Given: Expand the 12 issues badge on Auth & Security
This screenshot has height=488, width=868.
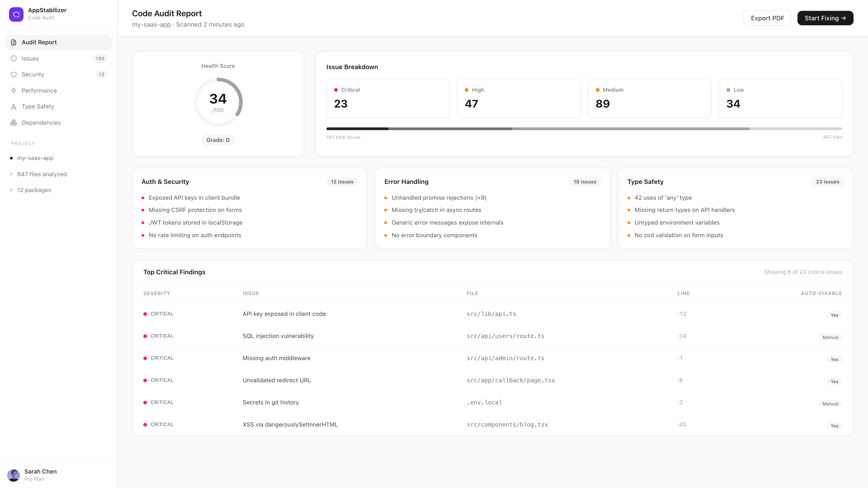Looking at the screenshot, I should point(342,181).
